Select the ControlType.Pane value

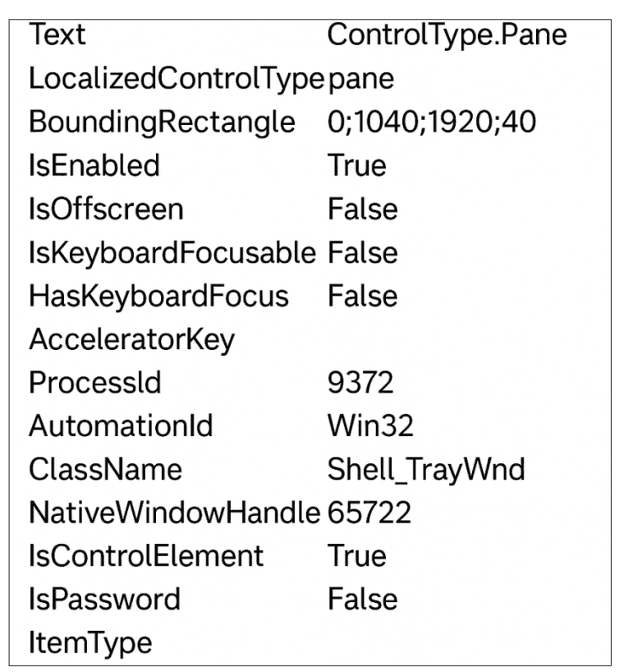[447, 36]
